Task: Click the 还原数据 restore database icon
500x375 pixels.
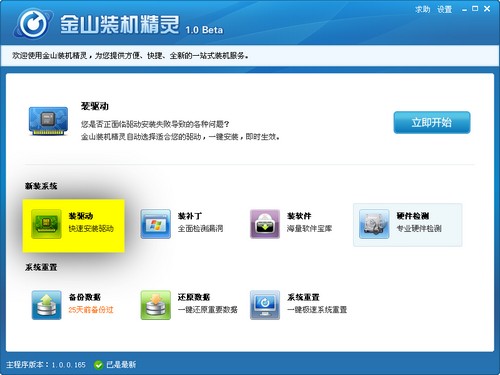Action: [x=156, y=305]
